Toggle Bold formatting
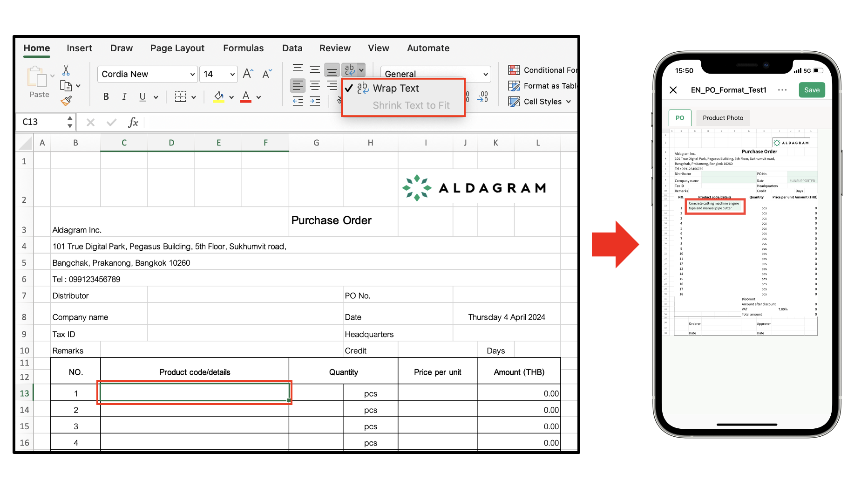Viewport: 868px width, 481px height. pos(106,96)
